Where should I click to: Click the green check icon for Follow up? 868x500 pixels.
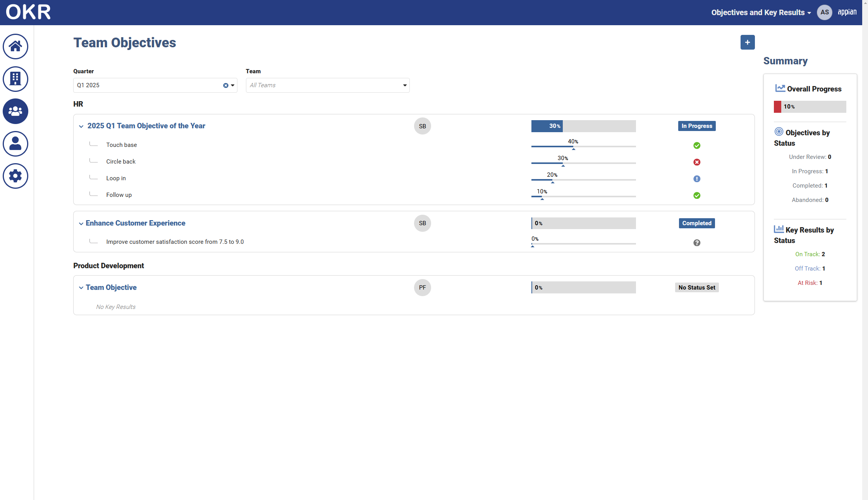click(x=697, y=195)
